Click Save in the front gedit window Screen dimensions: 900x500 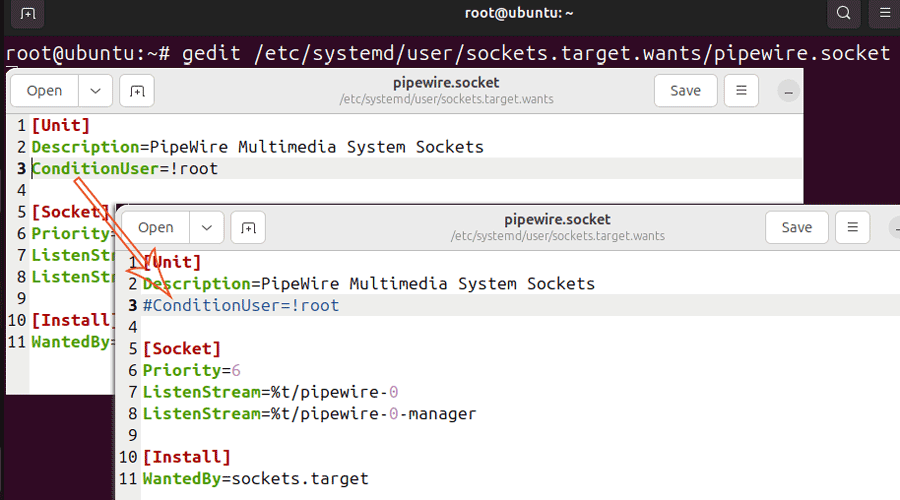point(797,227)
